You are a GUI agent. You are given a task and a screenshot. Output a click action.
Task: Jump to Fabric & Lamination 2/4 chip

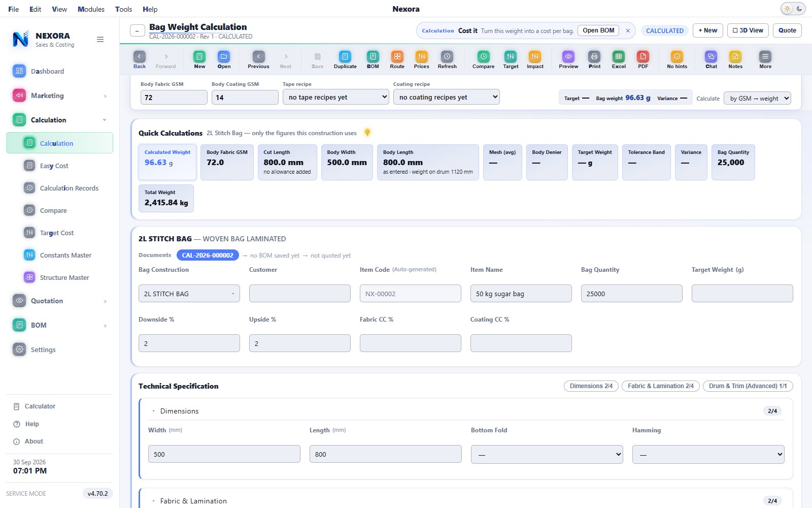click(660, 386)
